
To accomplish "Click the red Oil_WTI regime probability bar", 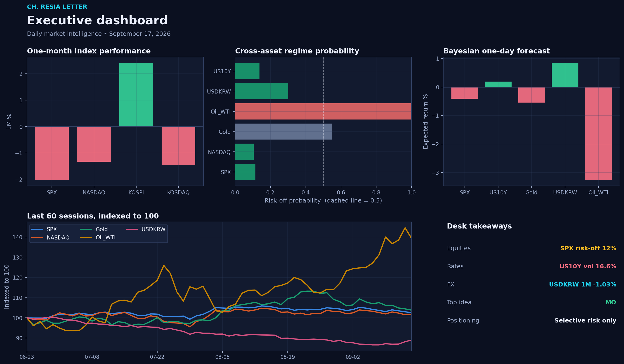I will tap(323, 112).
